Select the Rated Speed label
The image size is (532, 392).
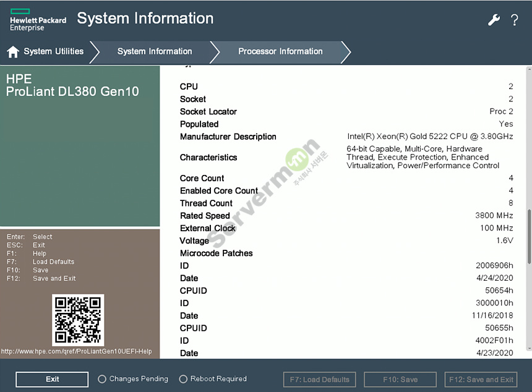pyautogui.click(x=205, y=216)
